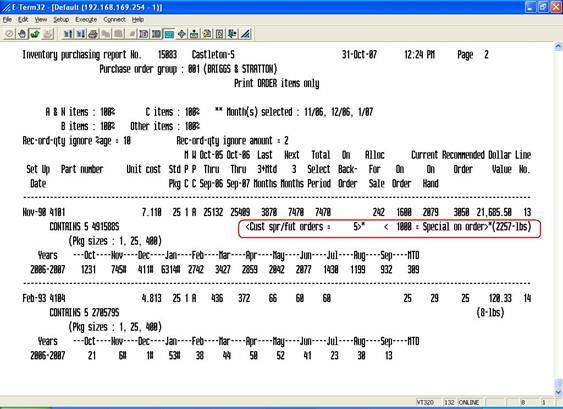Click the 6314# January value

tap(170, 269)
